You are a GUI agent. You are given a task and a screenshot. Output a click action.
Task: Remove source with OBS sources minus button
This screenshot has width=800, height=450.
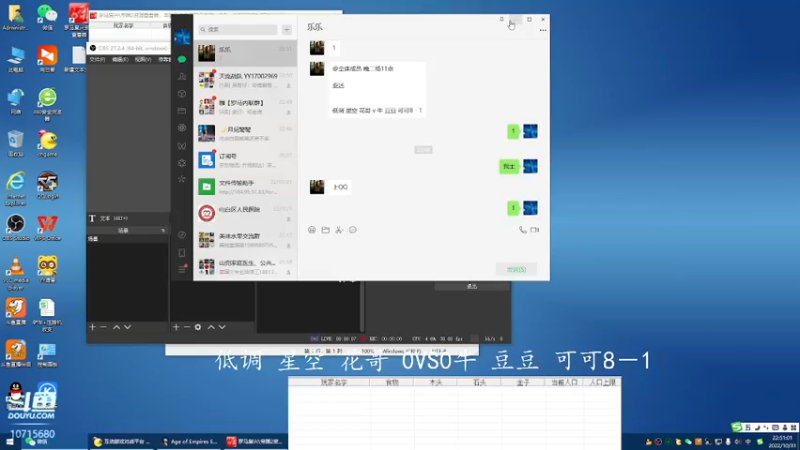187,327
